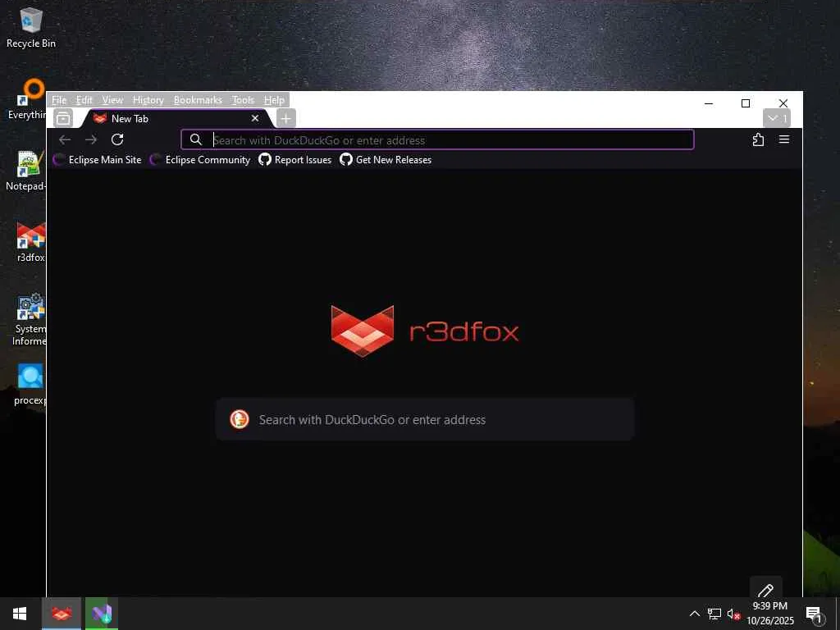Open the History menu
The width and height of the screenshot is (840, 630).
148,100
